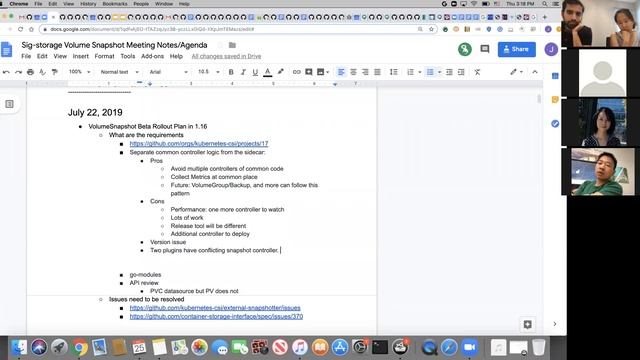Run the spelling and grammar check icon
Viewport: 640px width, 360px height.
pyautogui.click(x=42, y=72)
